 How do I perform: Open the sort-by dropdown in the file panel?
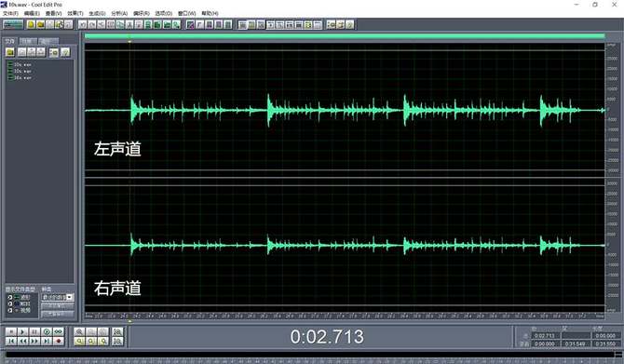pyautogui.click(x=58, y=297)
